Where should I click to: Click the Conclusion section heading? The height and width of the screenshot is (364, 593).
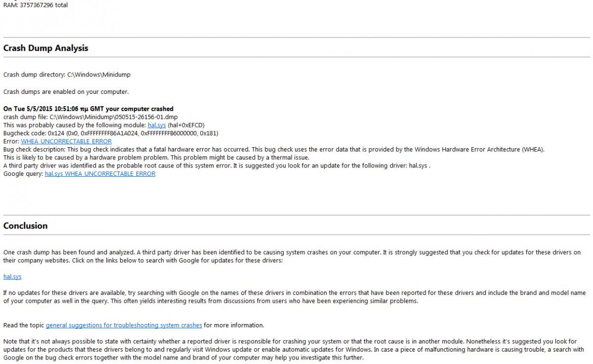coord(26,226)
